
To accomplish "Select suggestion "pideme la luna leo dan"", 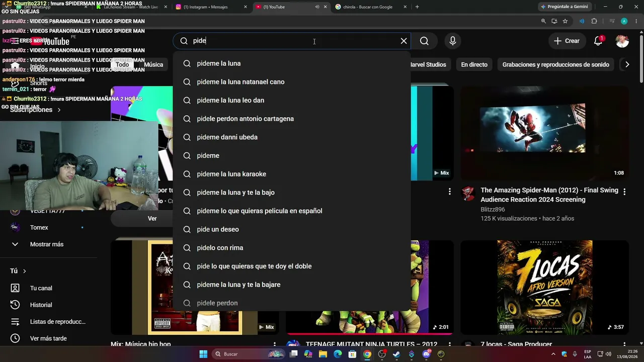I will (x=292, y=100).
